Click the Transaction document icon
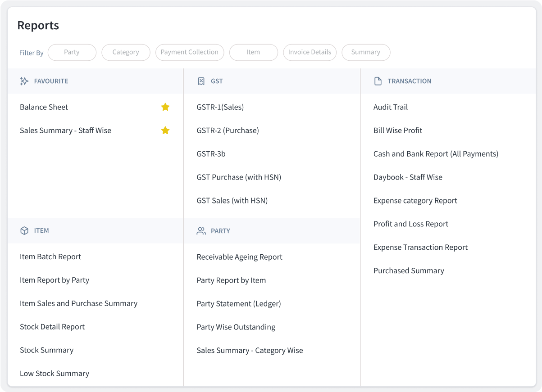 [378, 81]
